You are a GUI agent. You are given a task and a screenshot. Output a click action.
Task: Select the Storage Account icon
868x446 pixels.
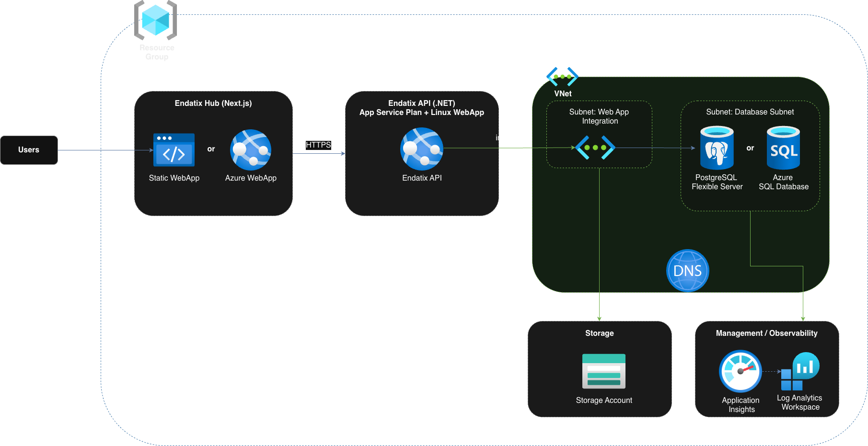tap(604, 371)
